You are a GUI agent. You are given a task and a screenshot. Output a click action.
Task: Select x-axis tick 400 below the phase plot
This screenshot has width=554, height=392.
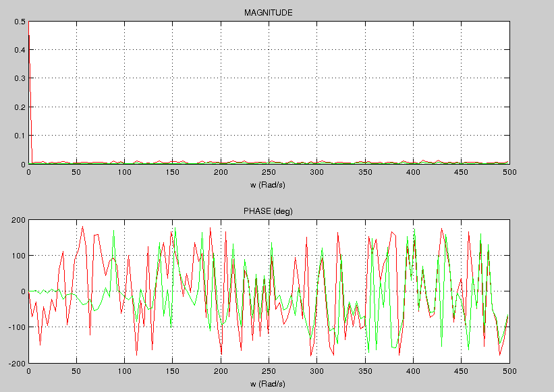click(x=413, y=371)
